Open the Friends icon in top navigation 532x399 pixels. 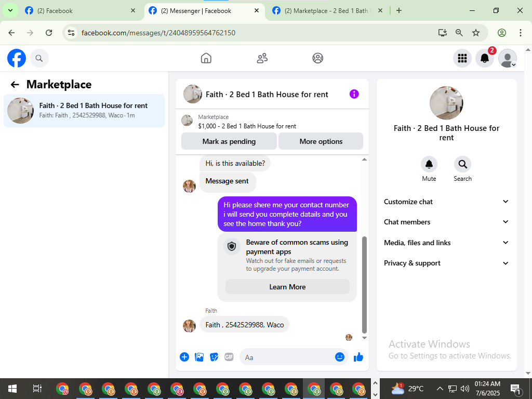(262, 58)
